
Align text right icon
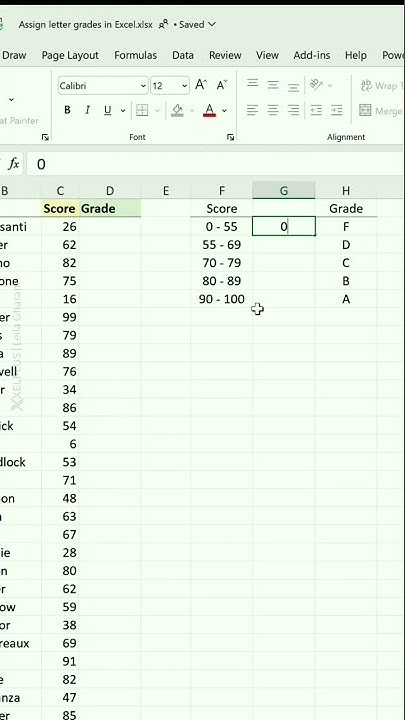pyautogui.click(x=293, y=110)
